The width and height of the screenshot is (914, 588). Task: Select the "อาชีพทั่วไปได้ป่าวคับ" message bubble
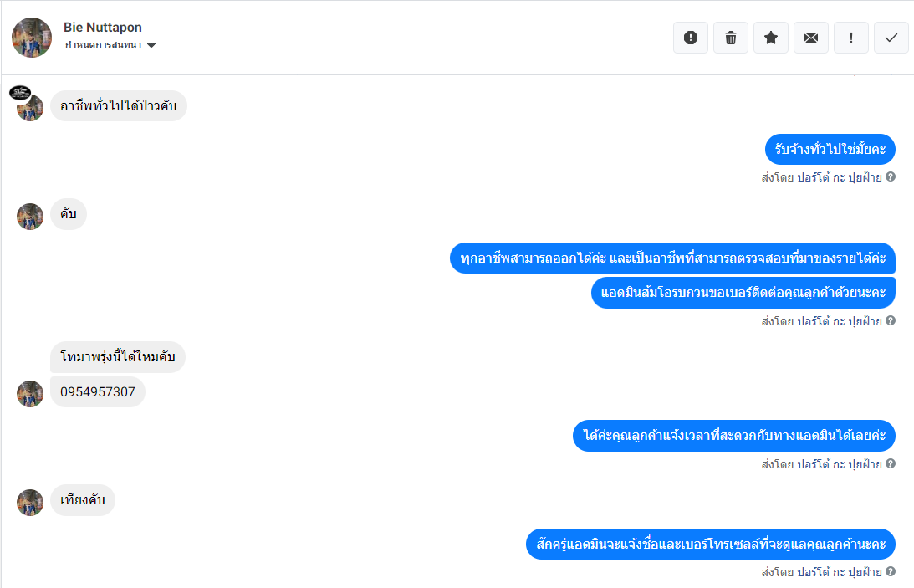click(118, 106)
